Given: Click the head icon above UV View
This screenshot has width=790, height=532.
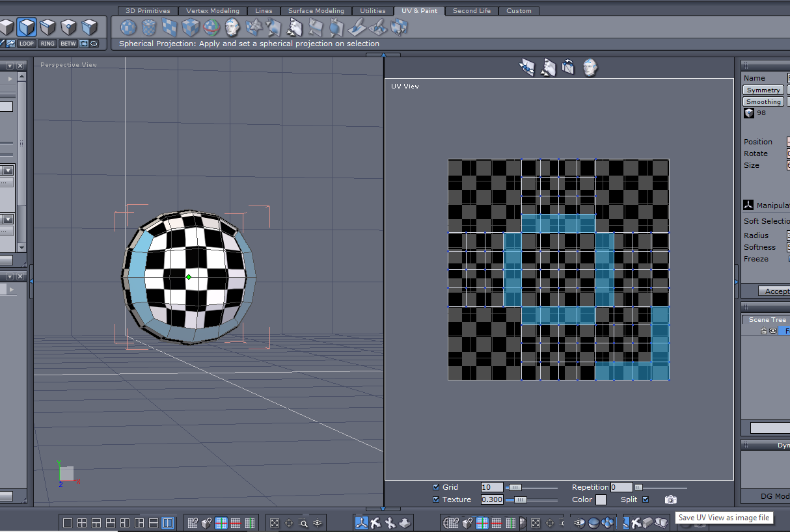Looking at the screenshot, I should 590,67.
